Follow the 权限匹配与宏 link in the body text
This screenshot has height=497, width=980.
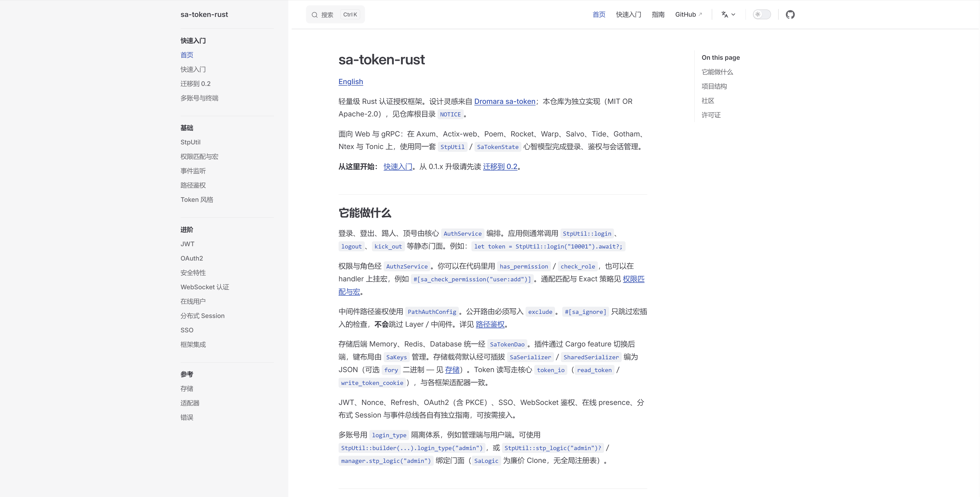coord(633,279)
